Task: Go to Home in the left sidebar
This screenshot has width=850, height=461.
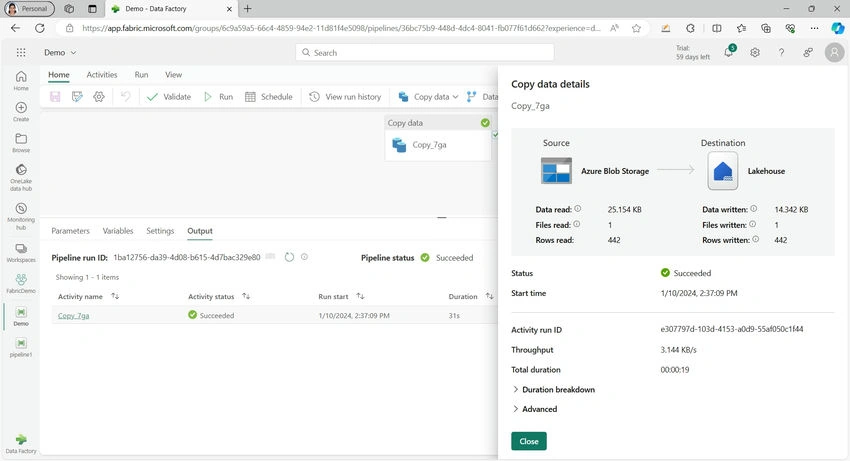Action: 21,80
